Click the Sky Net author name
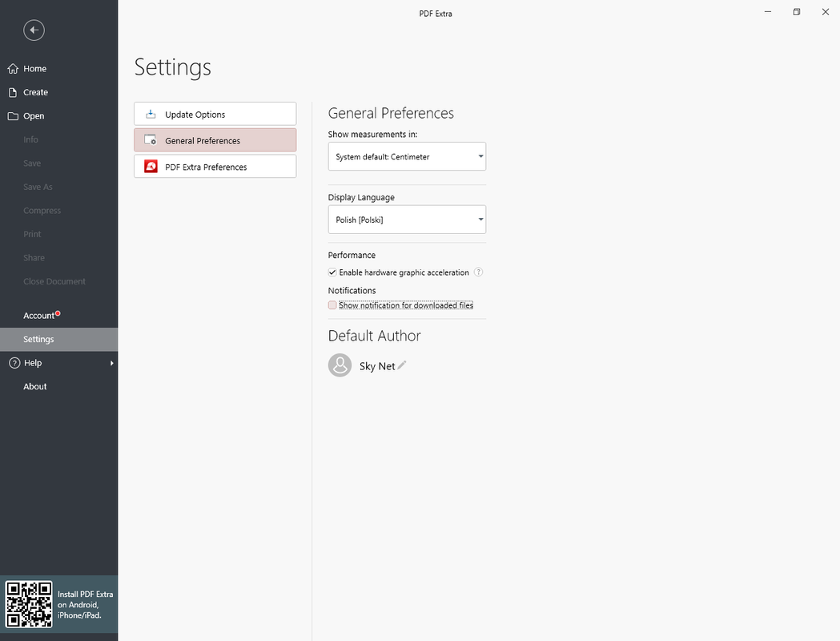Image resolution: width=840 pixels, height=641 pixels. click(x=376, y=366)
